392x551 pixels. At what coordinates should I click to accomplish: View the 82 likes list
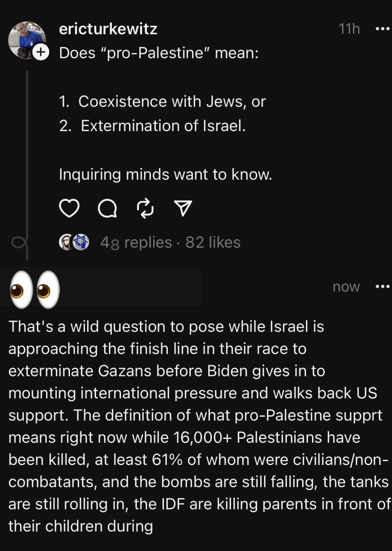pos(213,242)
